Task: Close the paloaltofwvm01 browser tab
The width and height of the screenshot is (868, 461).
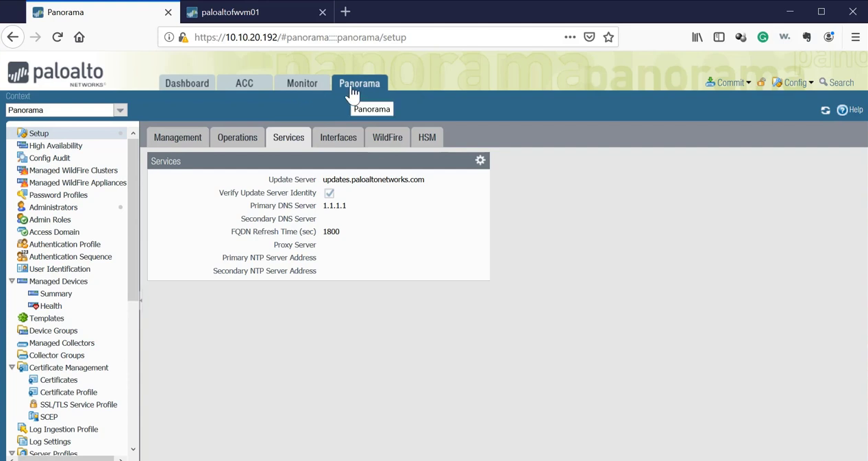Action: click(x=323, y=12)
